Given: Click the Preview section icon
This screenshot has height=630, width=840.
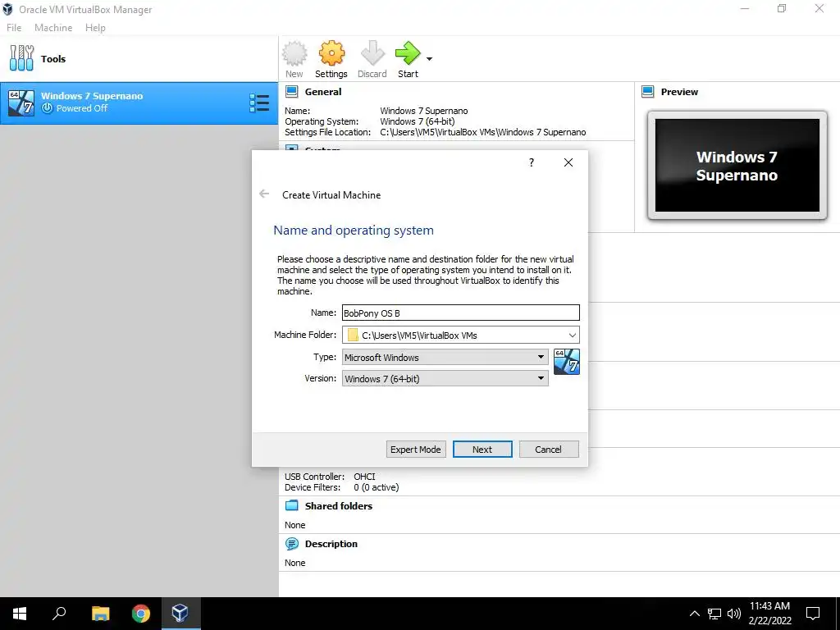Looking at the screenshot, I should pyautogui.click(x=648, y=92).
